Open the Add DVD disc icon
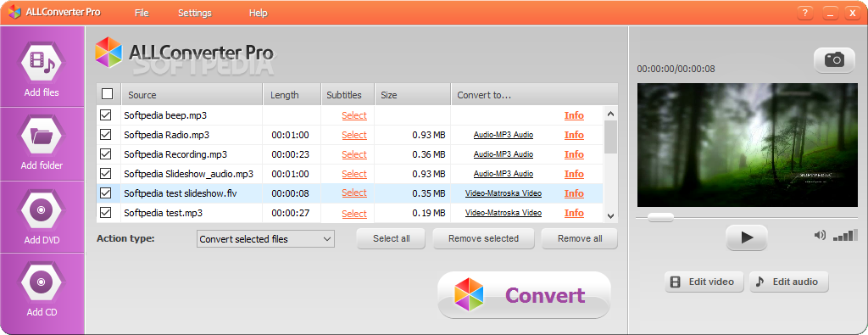 pyautogui.click(x=42, y=210)
